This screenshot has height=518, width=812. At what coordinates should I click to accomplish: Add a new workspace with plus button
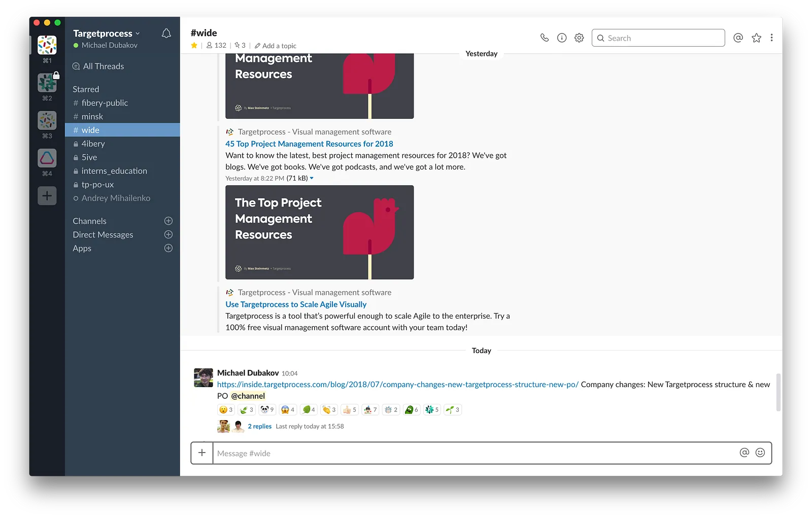tap(47, 196)
